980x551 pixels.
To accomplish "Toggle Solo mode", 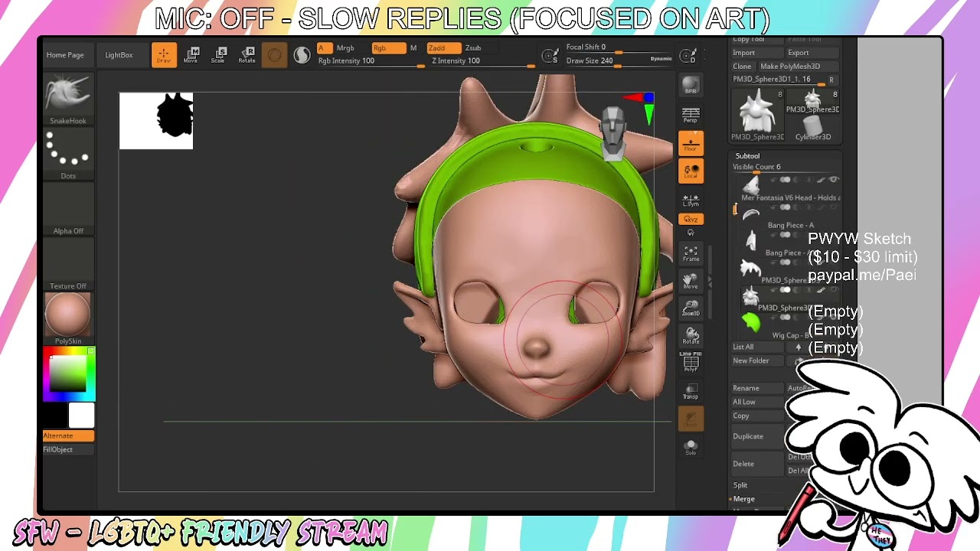I will (691, 447).
